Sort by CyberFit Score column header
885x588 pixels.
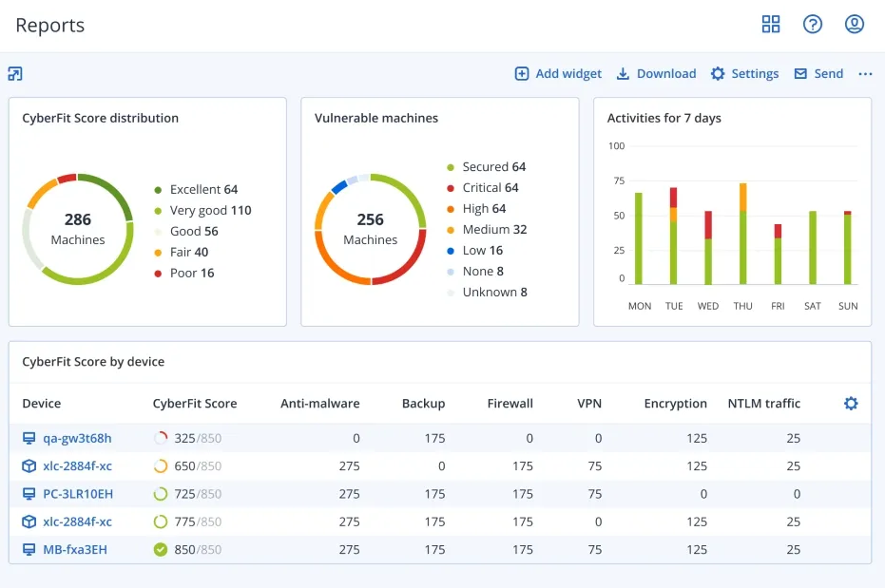click(195, 403)
